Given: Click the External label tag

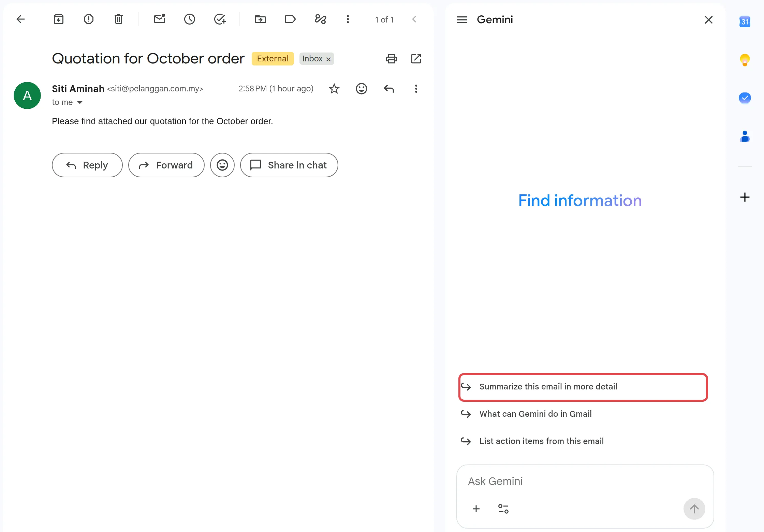Looking at the screenshot, I should coord(273,59).
